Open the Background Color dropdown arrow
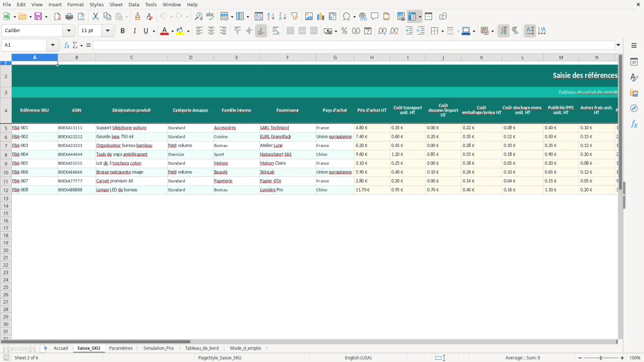Screen dimensions: 644x362 (x=188, y=31)
